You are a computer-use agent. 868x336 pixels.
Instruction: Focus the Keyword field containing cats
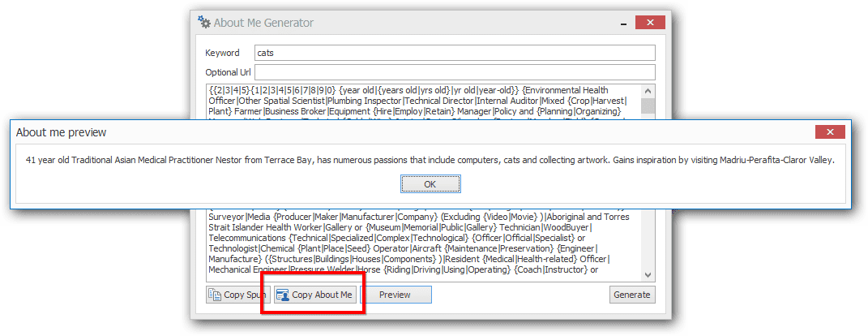pyautogui.click(x=455, y=54)
